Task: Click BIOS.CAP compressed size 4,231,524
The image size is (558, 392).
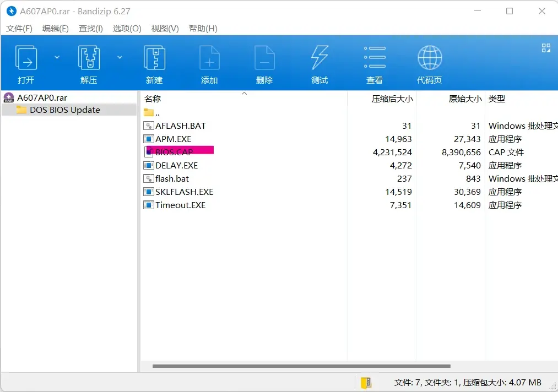Action: (392, 153)
